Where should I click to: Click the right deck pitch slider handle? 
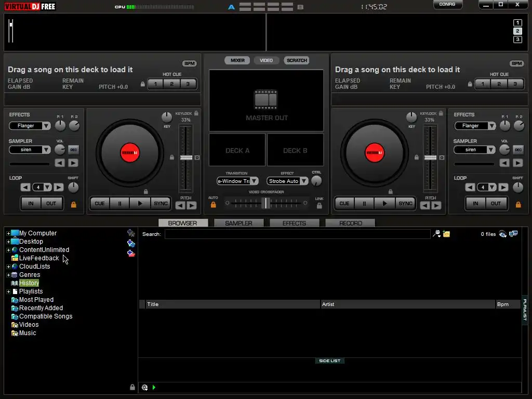point(431,158)
